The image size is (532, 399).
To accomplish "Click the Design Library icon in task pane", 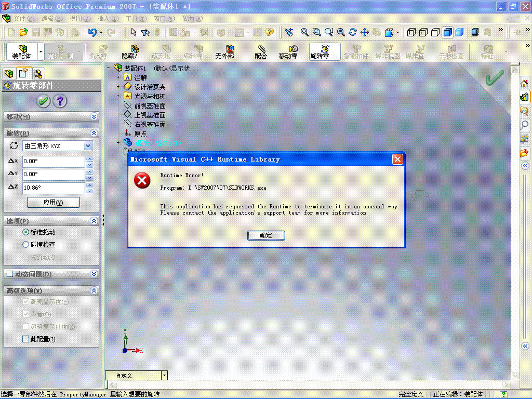I will 524,97.
